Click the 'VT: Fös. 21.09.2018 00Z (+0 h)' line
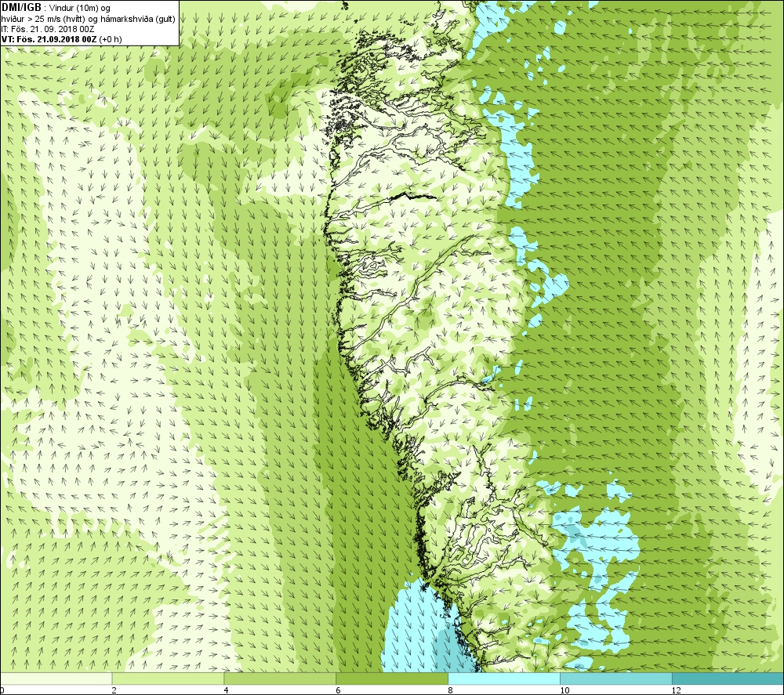This screenshot has height=695, width=784. (61, 39)
